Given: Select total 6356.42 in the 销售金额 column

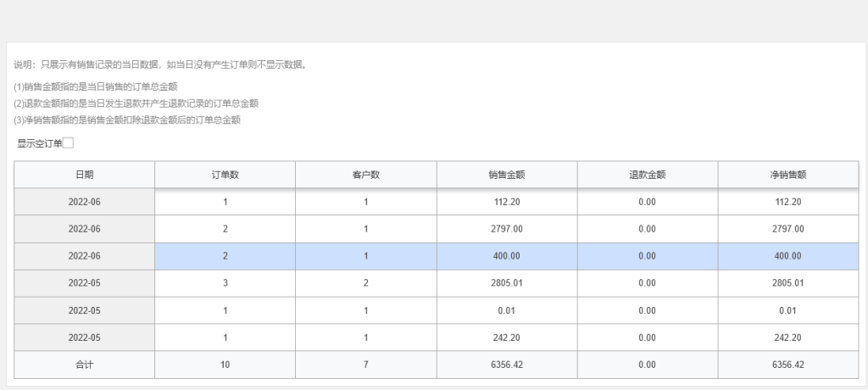Looking at the screenshot, I should pos(507,365).
